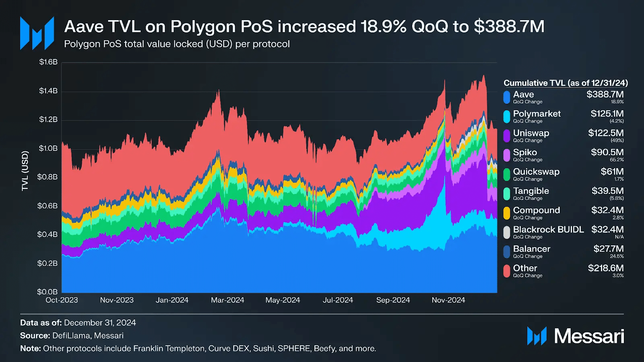Screen dimensions: 644x362
Task: Click the Note about other protocols
Action: tap(198, 348)
